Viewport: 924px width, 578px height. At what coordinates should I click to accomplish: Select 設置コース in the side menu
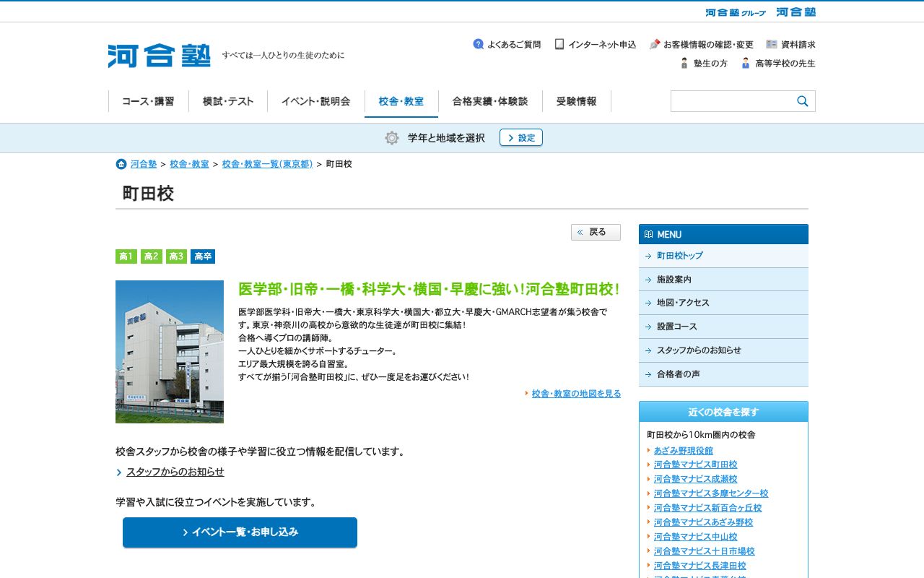[x=723, y=327]
